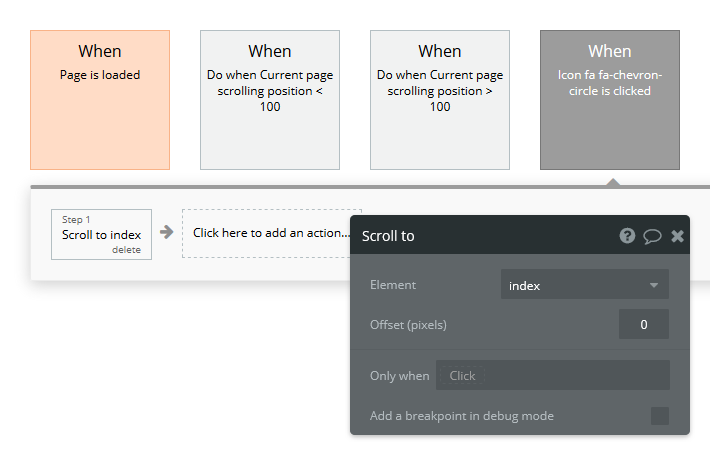This screenshot has width=710, height=457.
Task: Click the Only when condition field
Action: pos(552,375)
